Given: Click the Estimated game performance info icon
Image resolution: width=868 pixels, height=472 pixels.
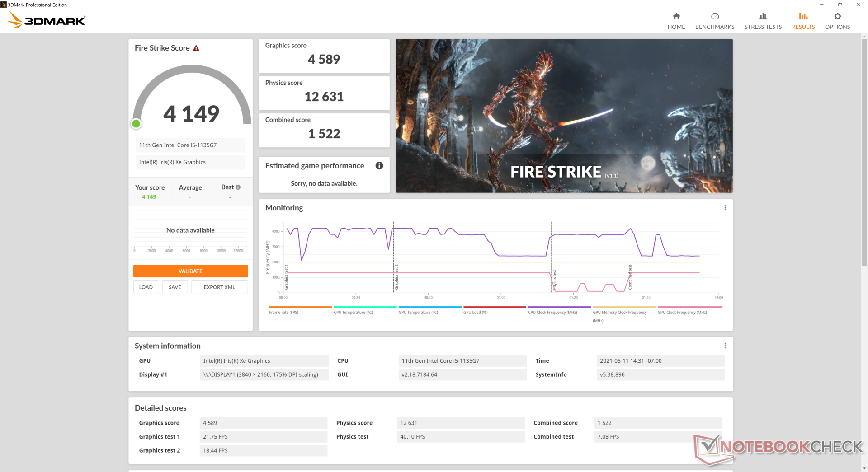Looking at the screenshot, I should pos(379,166).
